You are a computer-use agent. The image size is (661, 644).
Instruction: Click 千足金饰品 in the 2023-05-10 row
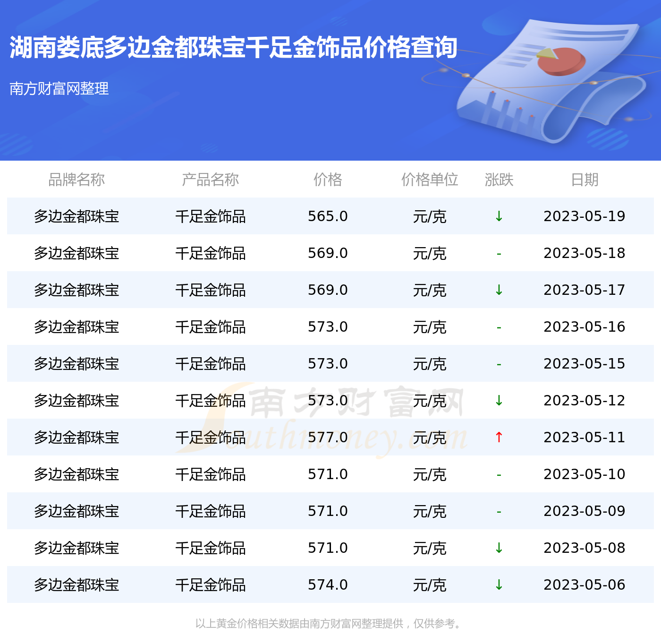(211, 474)
